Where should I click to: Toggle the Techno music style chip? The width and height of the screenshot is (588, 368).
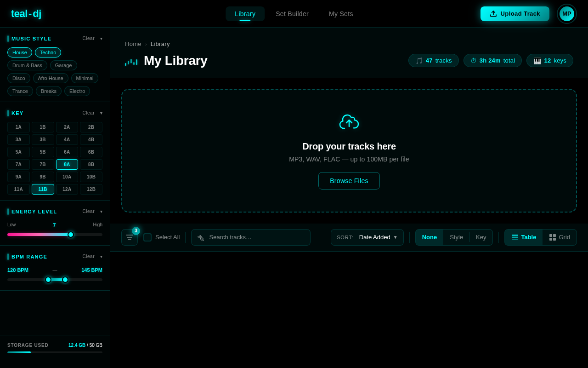[x=48, y=52]
